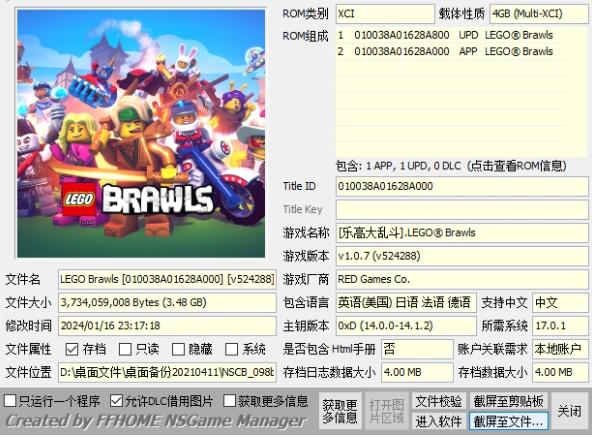Click the 文件名 field LEGO Brawls
The height and width of the screenshot is (438, 592).
167,280
